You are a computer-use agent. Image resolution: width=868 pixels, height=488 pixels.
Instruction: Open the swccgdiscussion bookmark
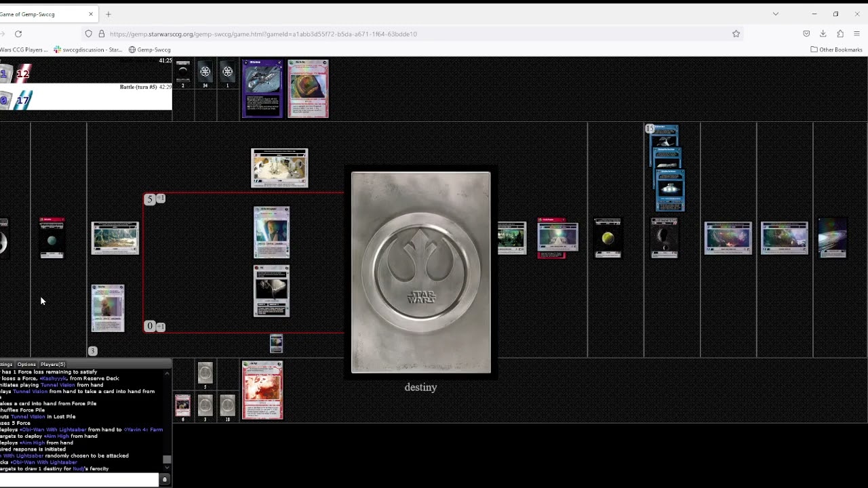point(88,49)
